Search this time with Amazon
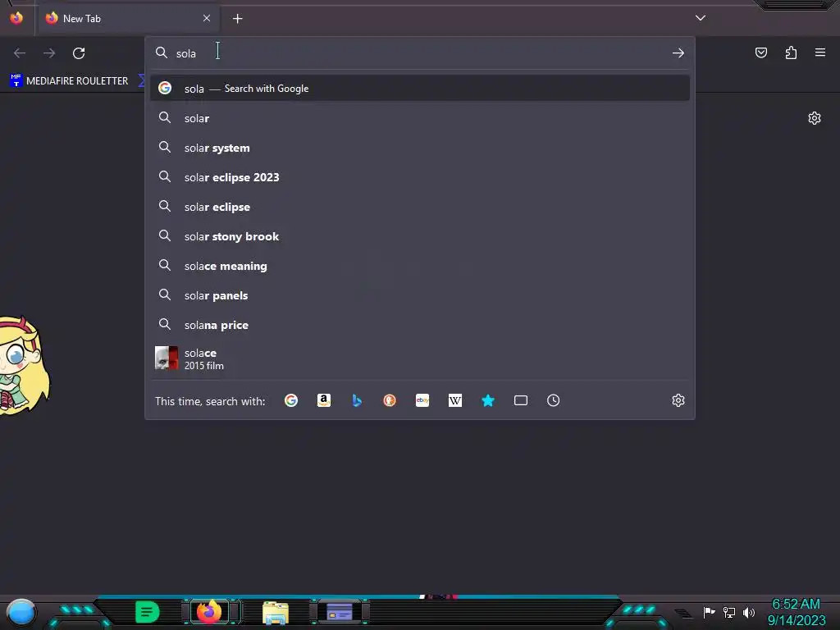 click(x=323, y=400)
